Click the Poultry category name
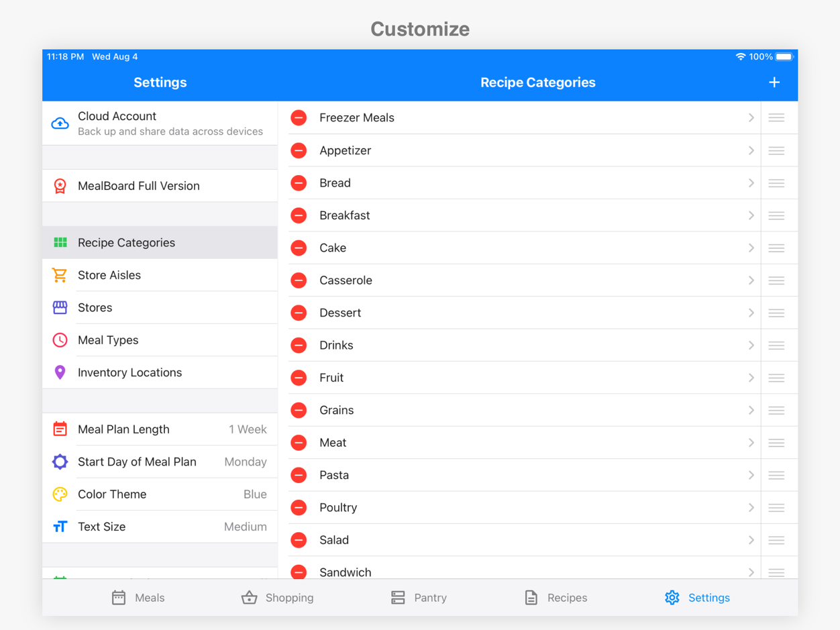The height and width of the screenshot is (630, 840). coord(338,508)
